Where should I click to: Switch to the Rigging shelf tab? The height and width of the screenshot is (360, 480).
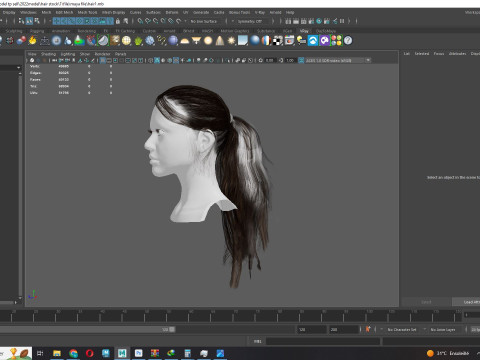click(37, 31)
